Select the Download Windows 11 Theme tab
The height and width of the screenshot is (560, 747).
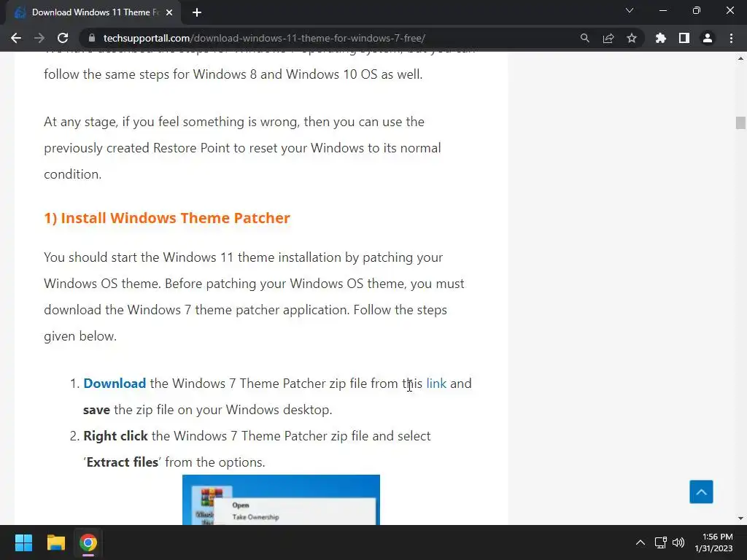(93, 12)
